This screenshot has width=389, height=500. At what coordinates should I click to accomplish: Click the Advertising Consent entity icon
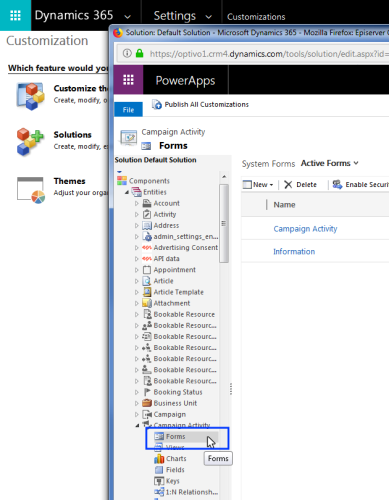[x=147, y=247]
